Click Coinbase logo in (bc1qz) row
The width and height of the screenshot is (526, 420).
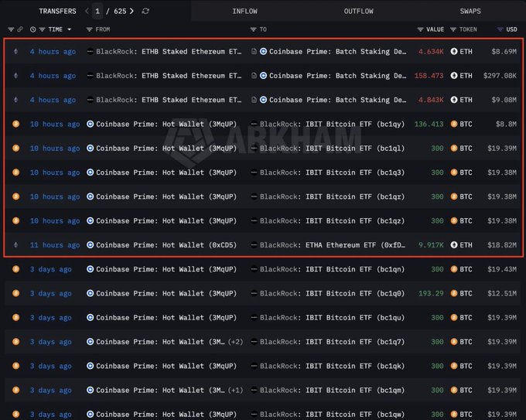[x=90, y=220]
